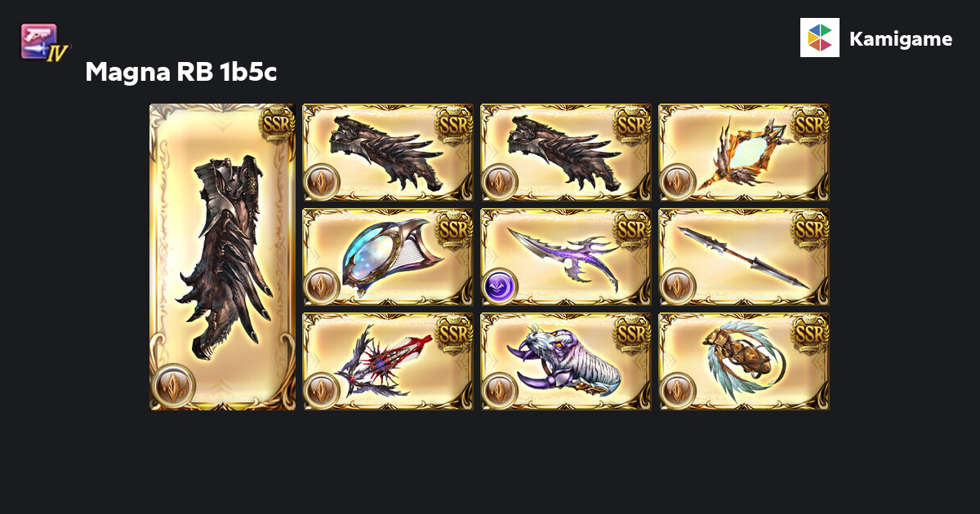The image size is (980, 514).
Task: Click the SSR badge on mirror weapon
Action: coord(810,124)
